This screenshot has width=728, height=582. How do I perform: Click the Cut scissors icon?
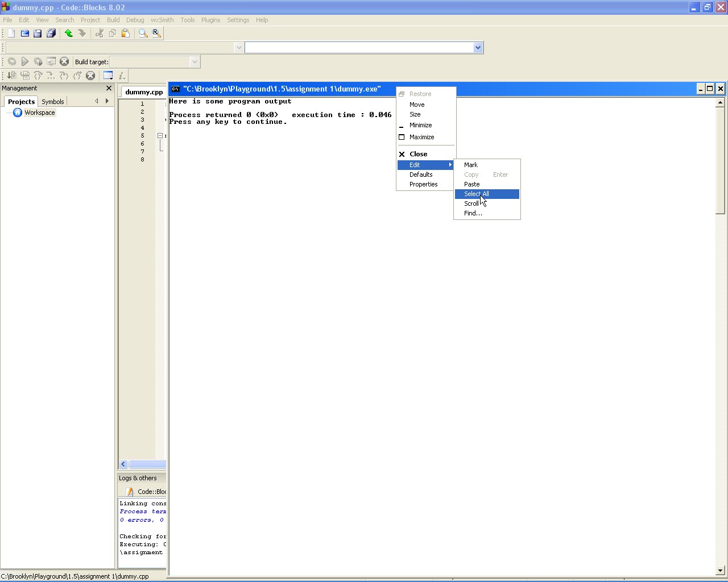click(100, 34)
